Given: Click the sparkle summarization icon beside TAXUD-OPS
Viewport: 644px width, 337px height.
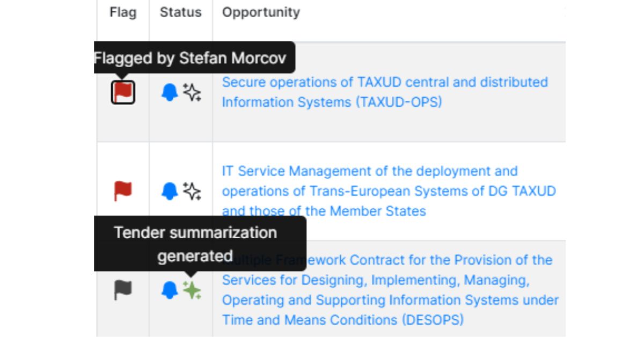Looking at the screenshot, I should tap(192, 92).
